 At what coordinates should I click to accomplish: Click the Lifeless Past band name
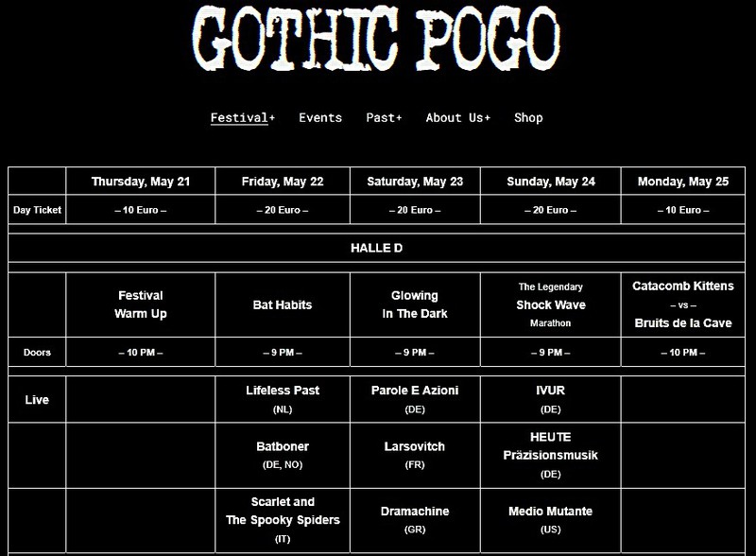point(283,391)
